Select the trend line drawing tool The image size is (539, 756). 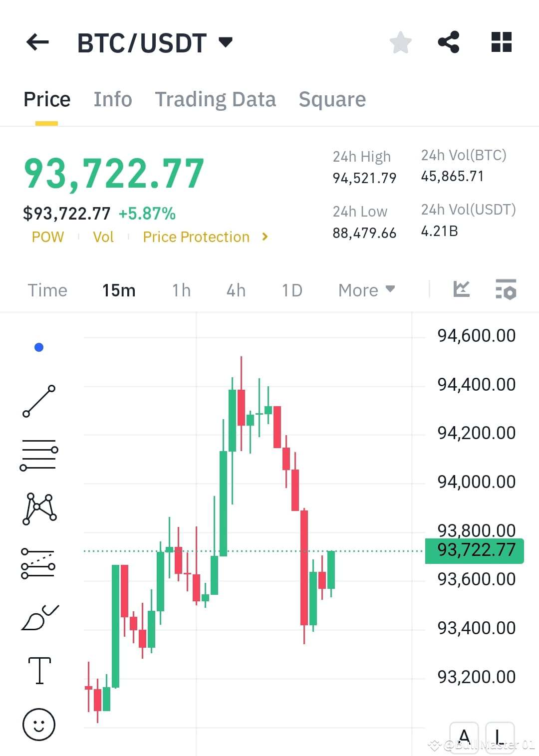(x=39, y=402)
